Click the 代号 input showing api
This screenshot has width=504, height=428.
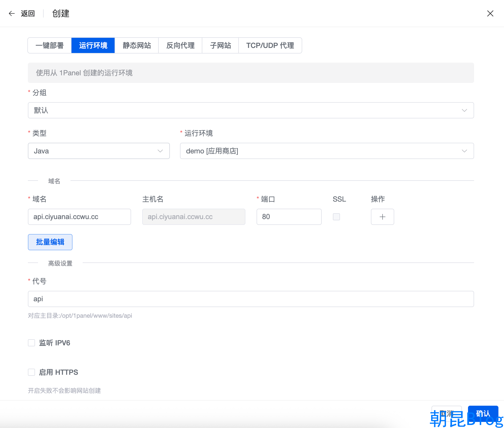click(x=251, y=299)
